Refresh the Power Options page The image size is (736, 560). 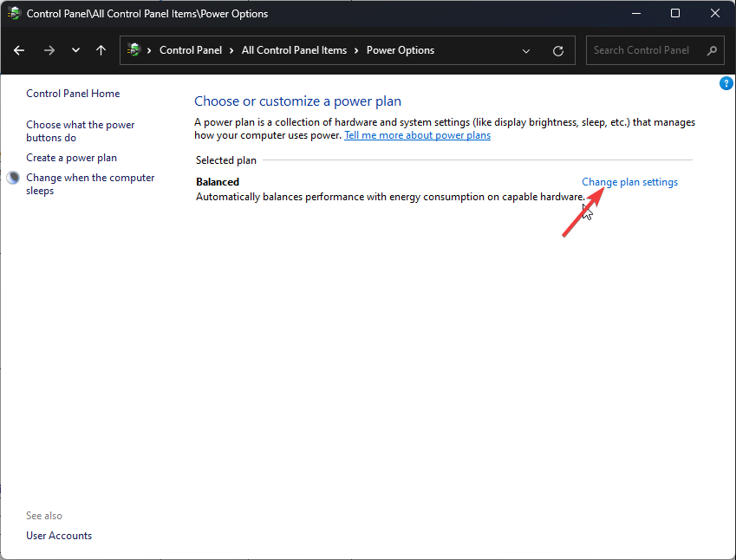click(x=558, y=50)
